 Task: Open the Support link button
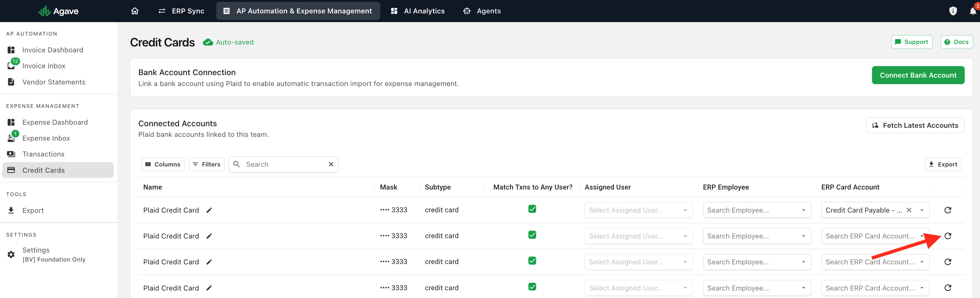pos(911,42)
